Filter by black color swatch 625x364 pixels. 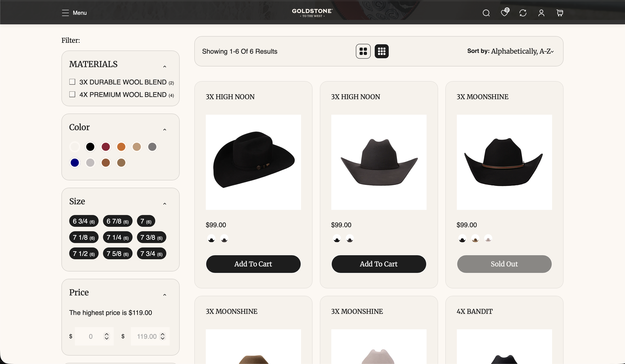(90, 147)
